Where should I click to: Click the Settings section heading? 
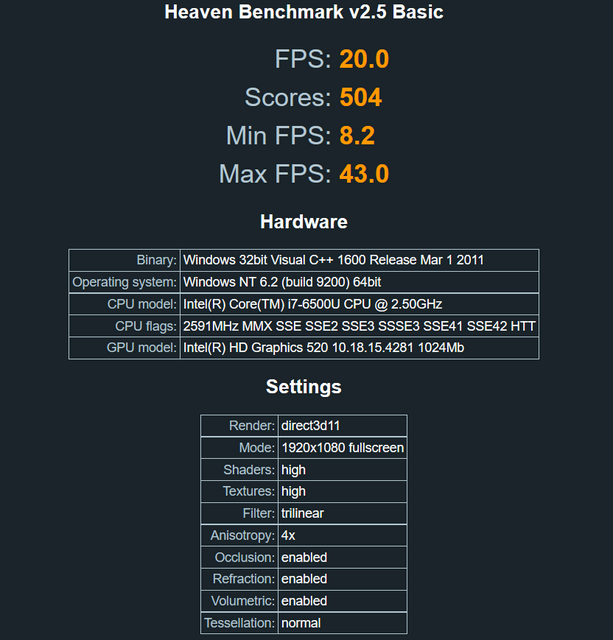pyautogui.click(x=304, y=387)
